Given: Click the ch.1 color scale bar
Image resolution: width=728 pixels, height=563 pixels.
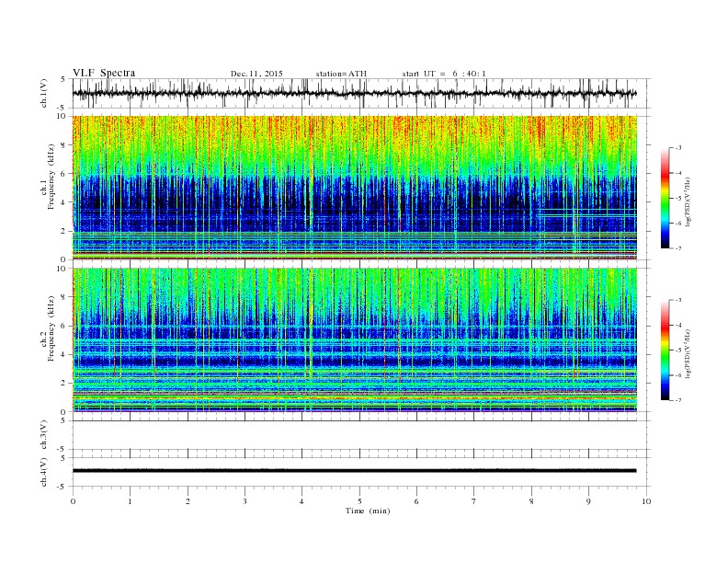Looking at the screenshot, I should click(x=665, y=199).
